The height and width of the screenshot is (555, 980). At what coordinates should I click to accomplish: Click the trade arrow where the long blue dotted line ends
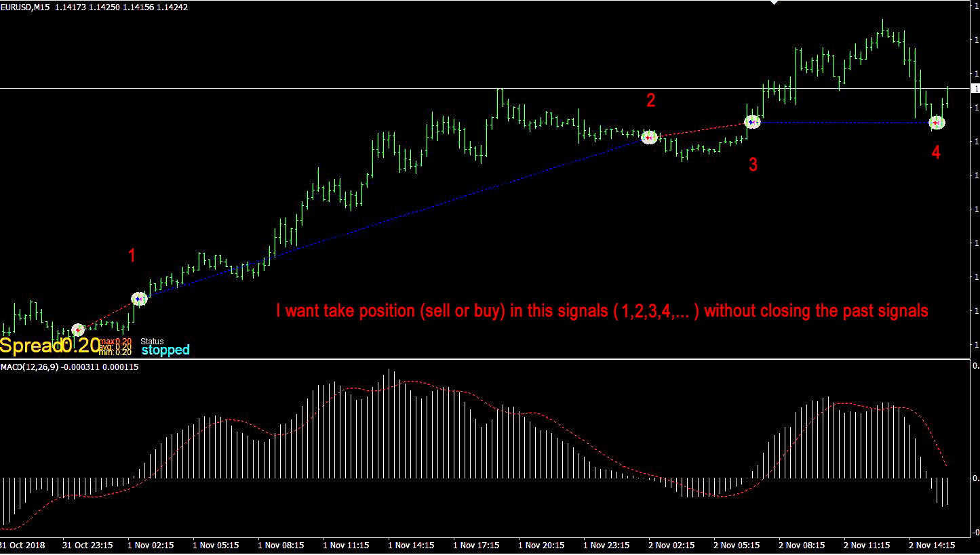coord(650,138)
